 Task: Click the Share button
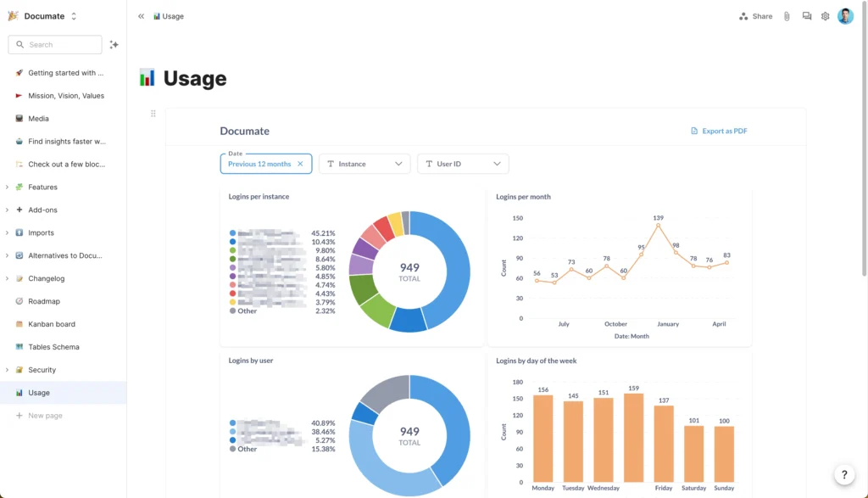[x=755, y=16]
